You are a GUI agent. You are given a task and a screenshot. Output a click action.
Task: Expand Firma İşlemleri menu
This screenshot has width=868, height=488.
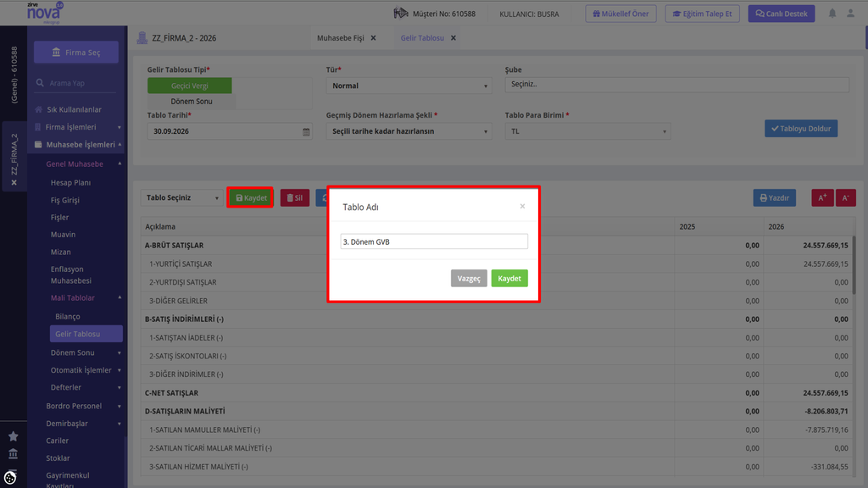click(x=77, y=127)
